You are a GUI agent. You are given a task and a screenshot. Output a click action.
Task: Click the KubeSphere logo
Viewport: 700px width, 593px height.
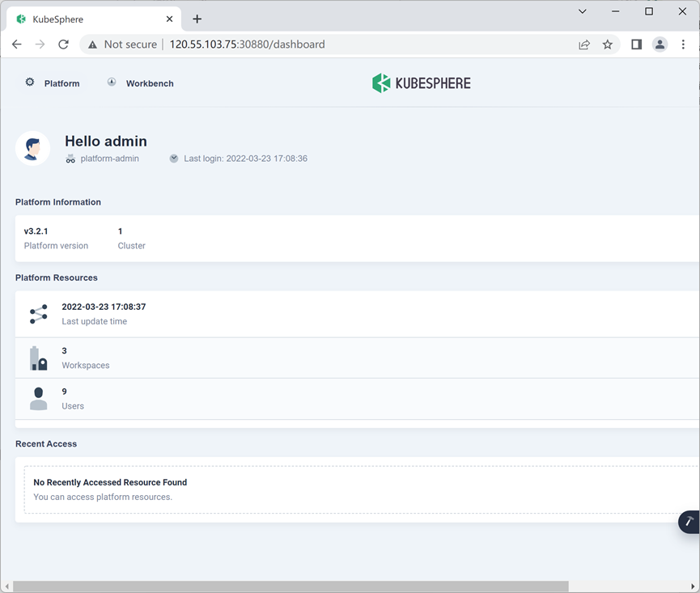click(x=422, y=83)
